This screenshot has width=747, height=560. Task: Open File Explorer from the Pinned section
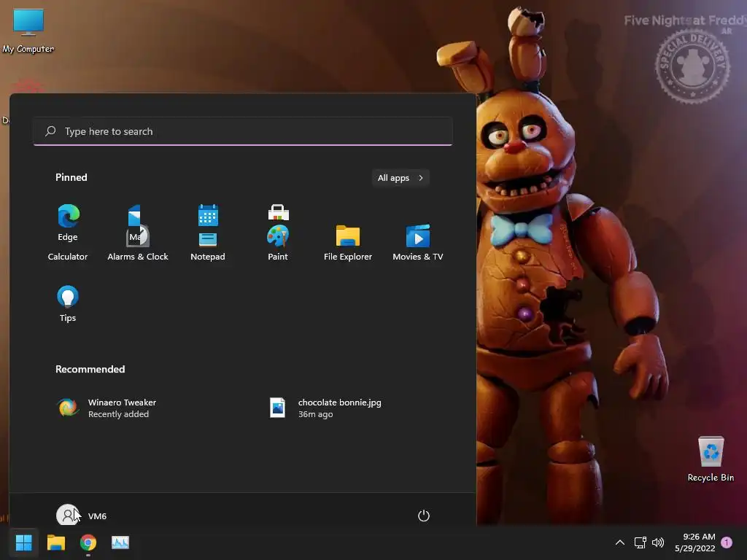(x=348, y=243)
